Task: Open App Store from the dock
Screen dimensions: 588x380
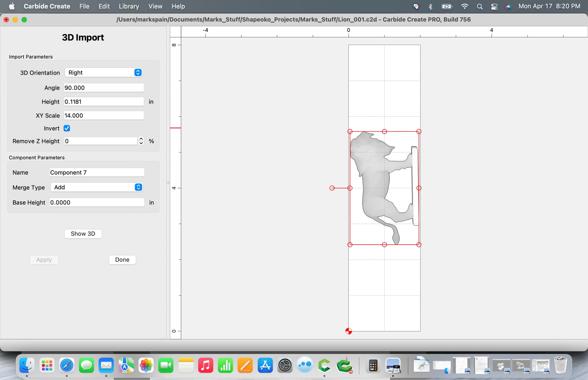Action: pos(265,365)
